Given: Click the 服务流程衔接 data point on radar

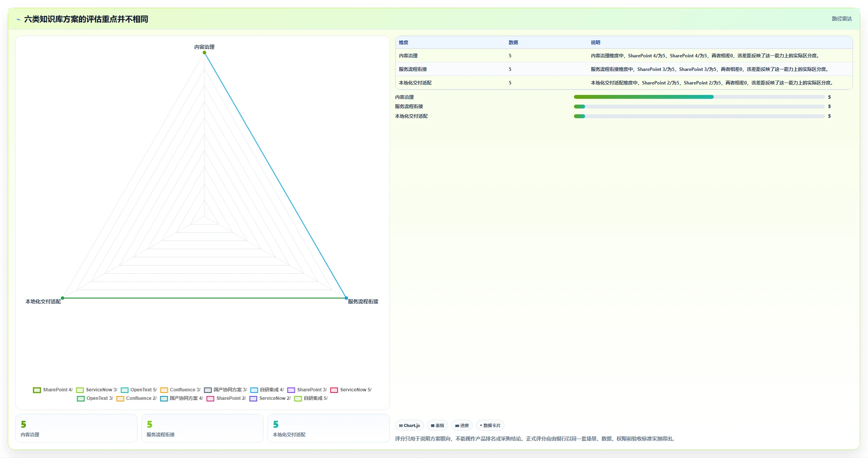Looking at the screenshot, I should pyautogui.click(x=346, y=298).
